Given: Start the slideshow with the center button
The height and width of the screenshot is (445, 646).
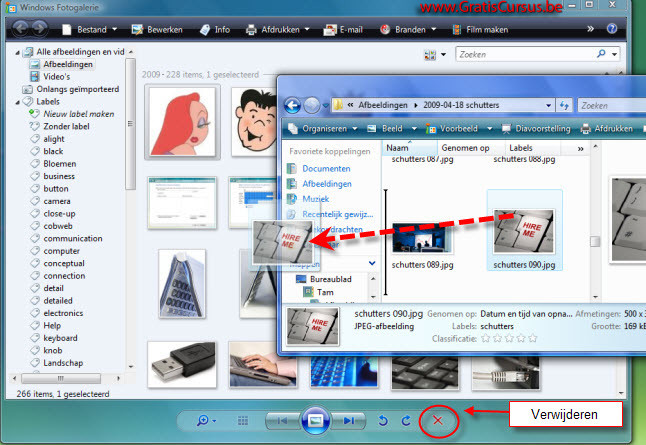Looking at the screenshot, I should 316,420.
